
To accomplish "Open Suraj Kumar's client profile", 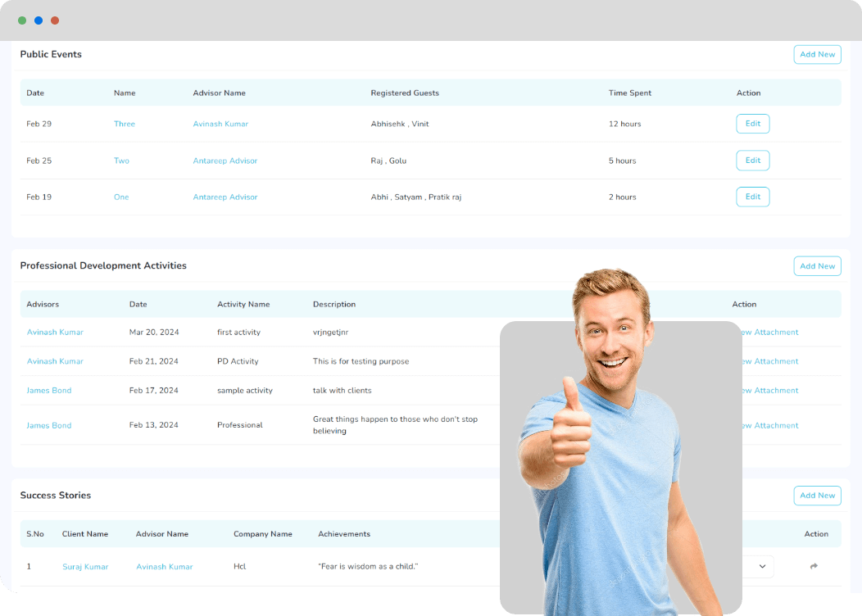I will coord(85,566).
